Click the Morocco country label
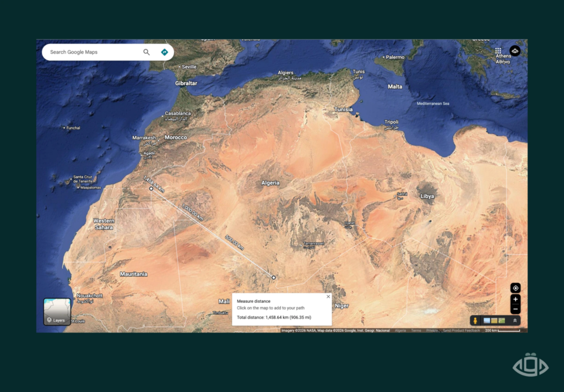Screen dimensions: 564x392 [176, 138]
